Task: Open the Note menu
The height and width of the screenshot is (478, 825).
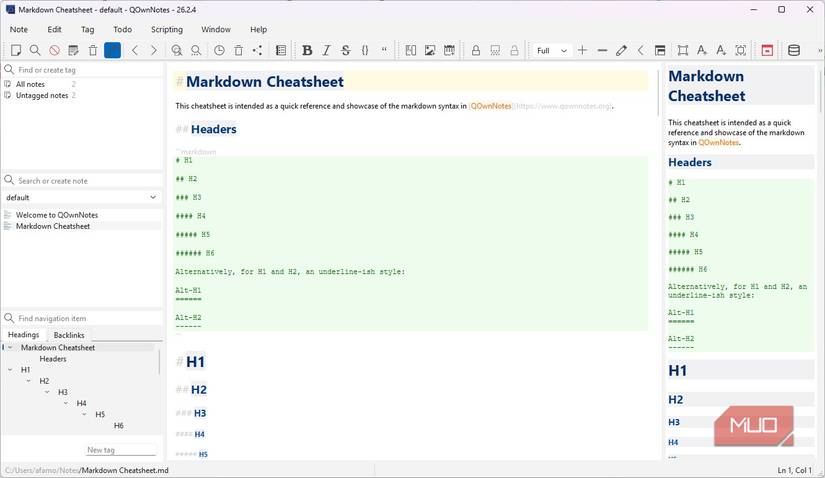Action: tap(19, 29)
